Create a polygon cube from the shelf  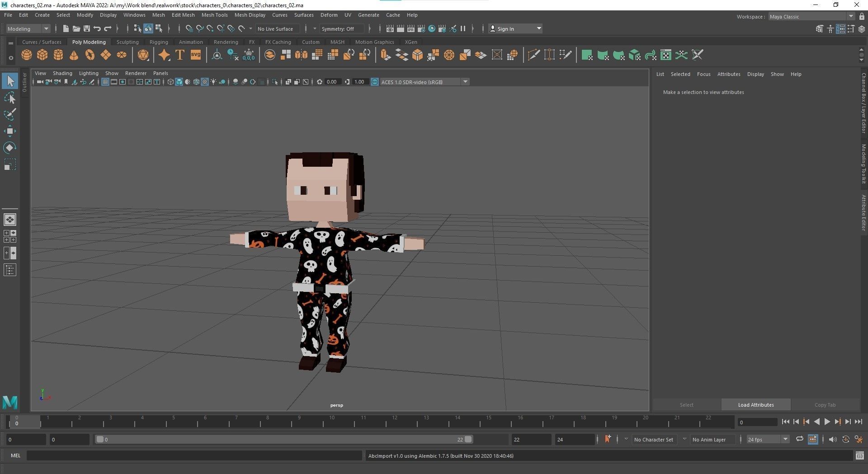(x=42, y=55)
